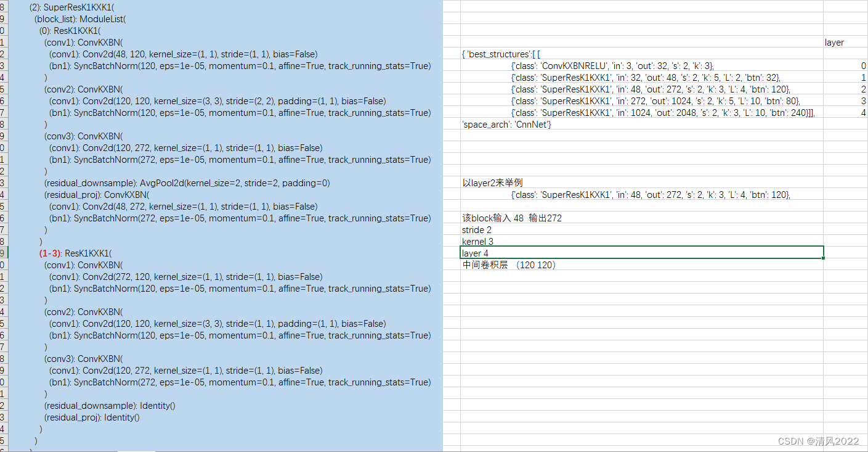This screenshot has height=452, width=868.
Task: Click layer number 3 in the layer column
Action: coord(864,101)
